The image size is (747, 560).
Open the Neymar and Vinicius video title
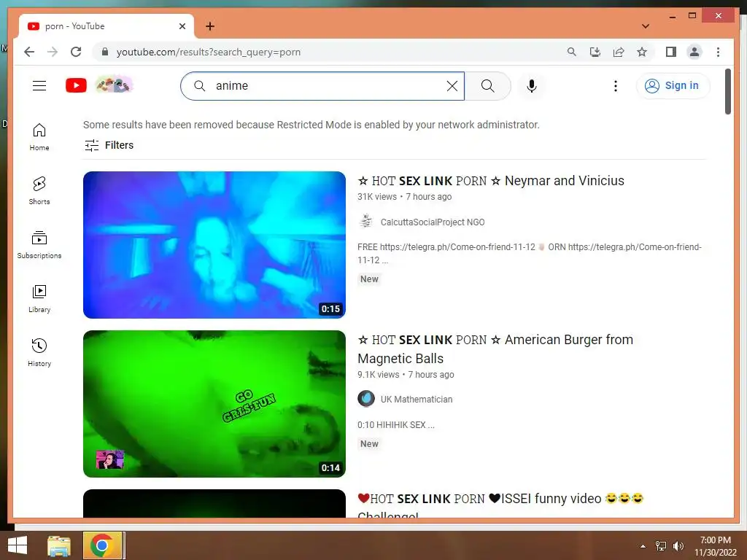[491, 181]
